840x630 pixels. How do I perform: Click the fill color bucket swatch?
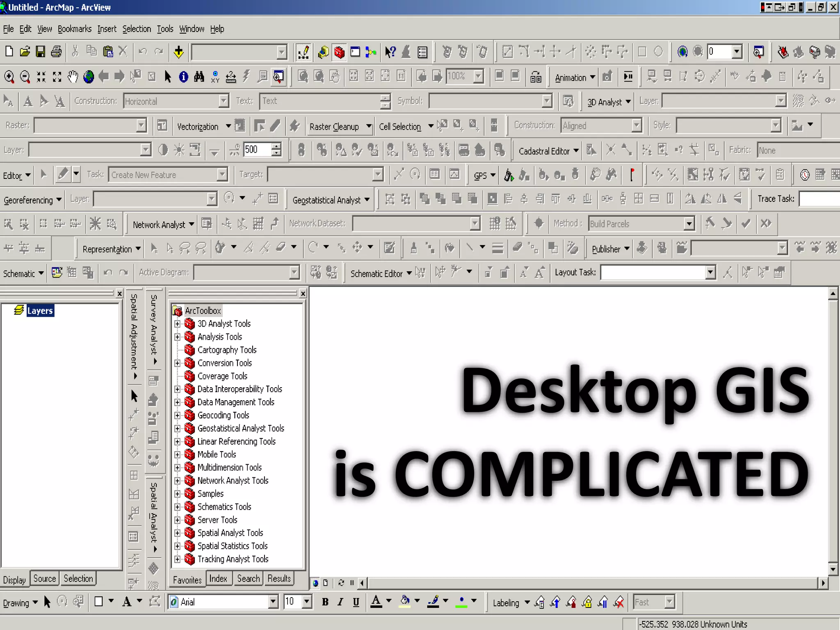(x=405, y=602)
